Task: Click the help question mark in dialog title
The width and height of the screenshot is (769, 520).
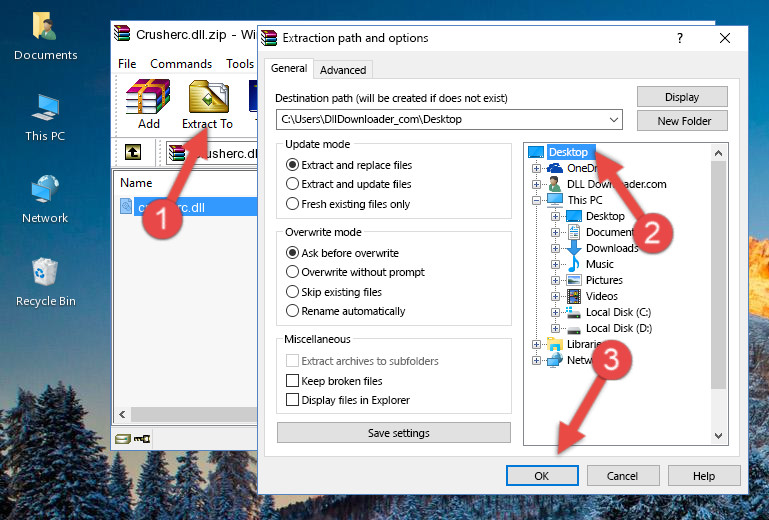Action: [x=680, y=38]
